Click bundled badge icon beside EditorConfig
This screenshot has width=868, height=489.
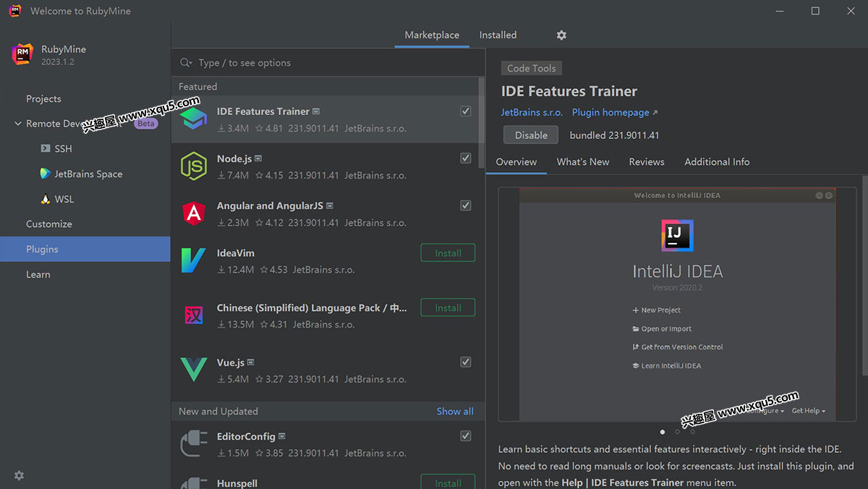tap(282, 436)
